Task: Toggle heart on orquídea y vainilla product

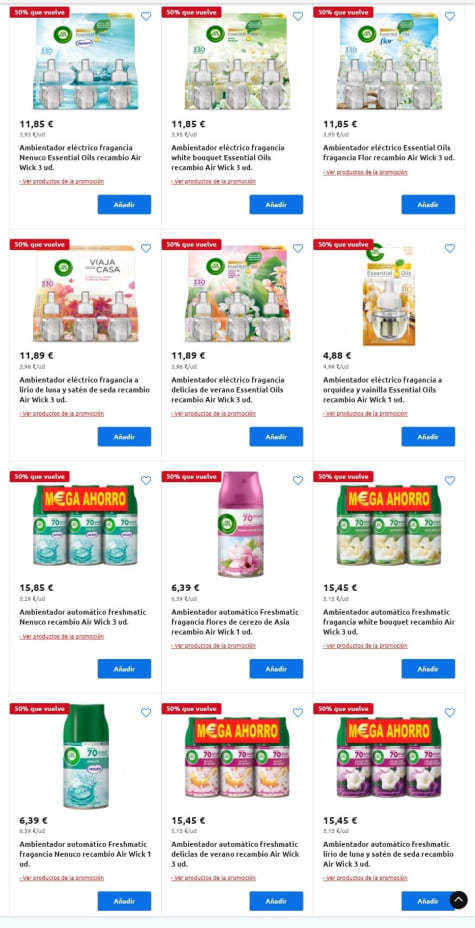Action: coord(450,248)
